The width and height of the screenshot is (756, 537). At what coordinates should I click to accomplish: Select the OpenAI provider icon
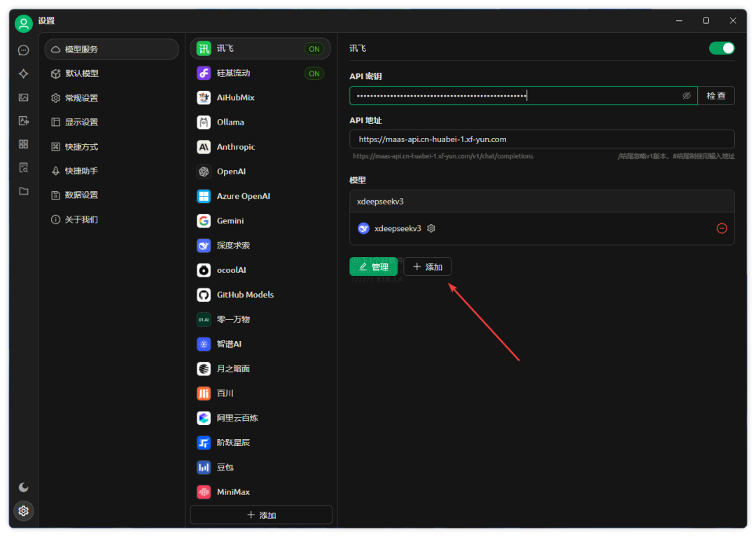(x=204, y=171)
